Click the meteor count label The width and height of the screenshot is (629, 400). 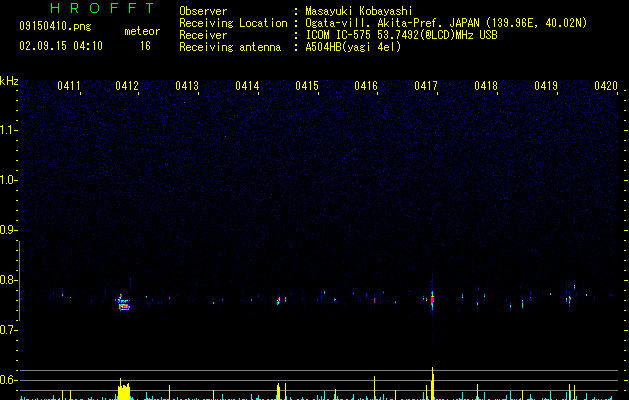(142, 31)
